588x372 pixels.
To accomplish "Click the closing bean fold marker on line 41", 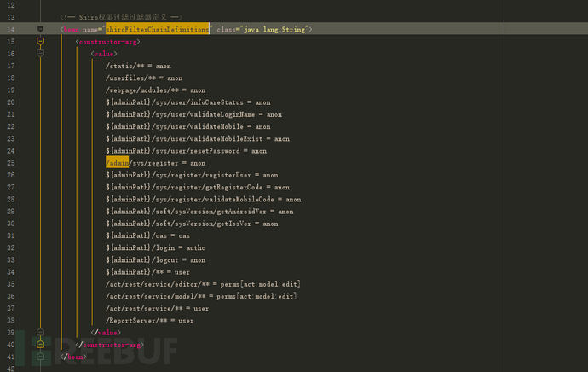I will click(x=41, y=357).
